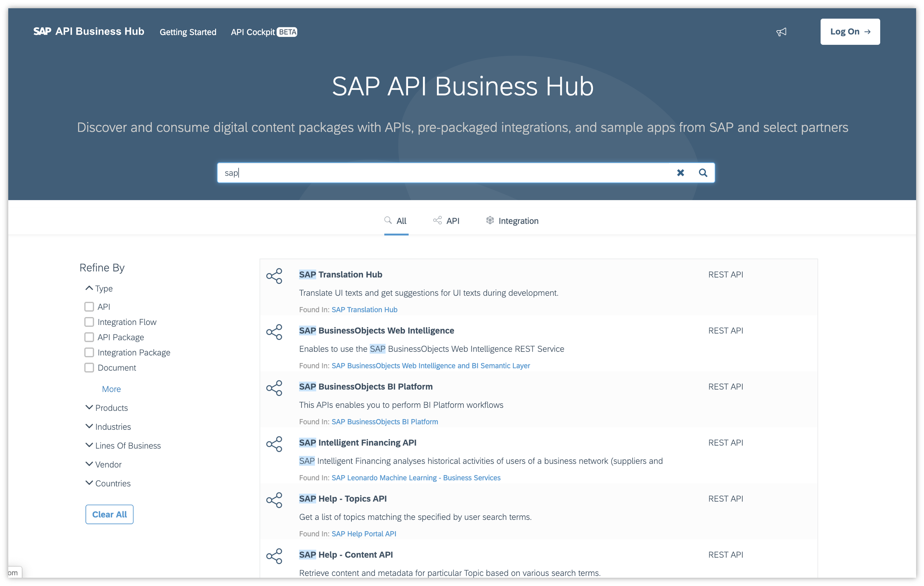Click the network icon next to SAP Help - Topics API
Screen dimensions: 924x586
click(275, 501)
